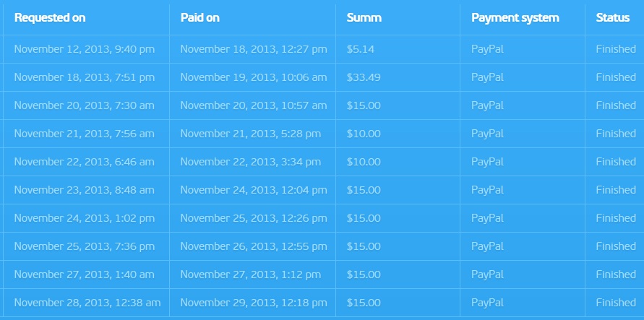Image resolution: width=644 pixels, height=320 pixels.
Task: Click request date November 20, 2013, 7:30 am
Action: tap(85, 105)
